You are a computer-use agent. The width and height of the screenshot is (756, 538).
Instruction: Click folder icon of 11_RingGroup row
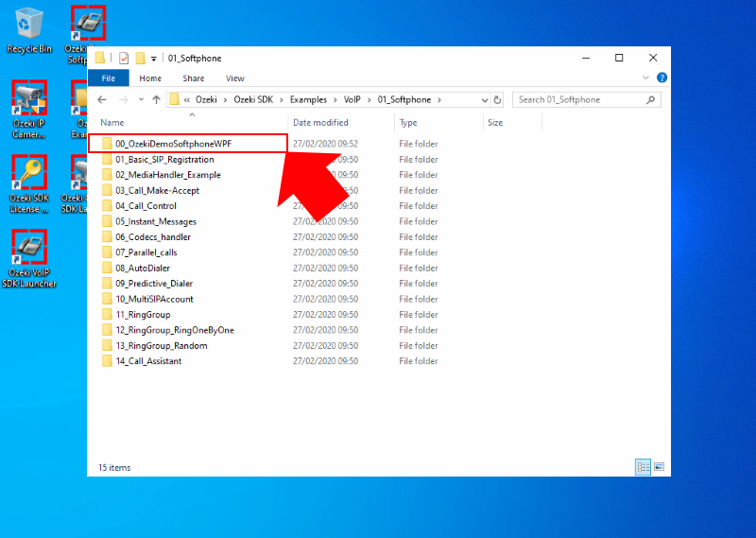pos(107,315)
